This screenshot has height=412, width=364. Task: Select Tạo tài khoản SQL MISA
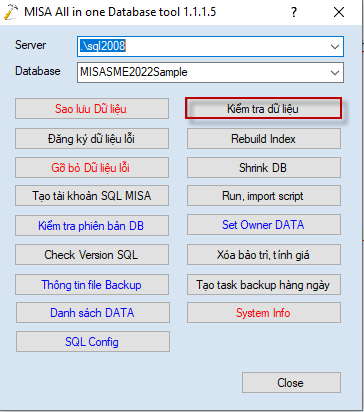click(92, 196)
